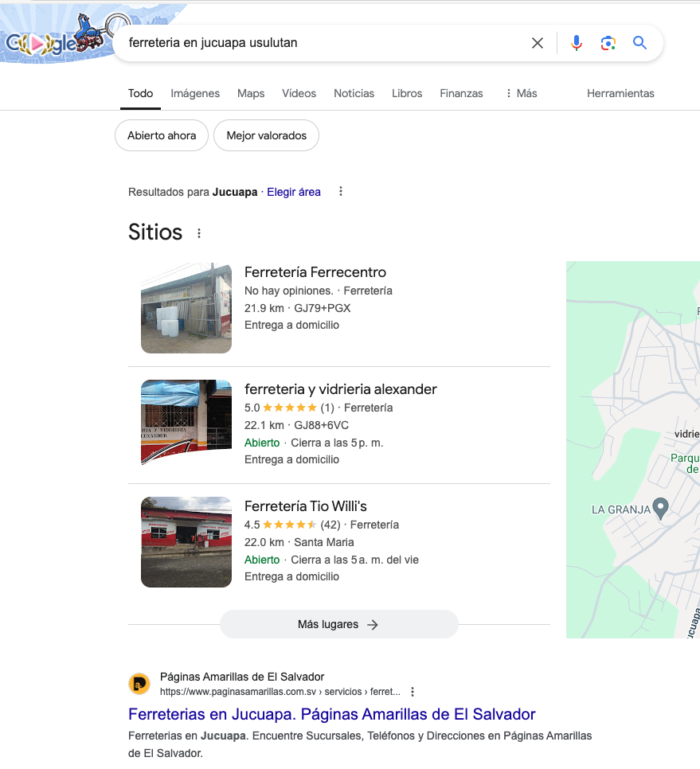This screenshot has height=769, width=700.
Task: Click 'No hay opiniones.' text under Ferrecentro
Action: [288, 291]
